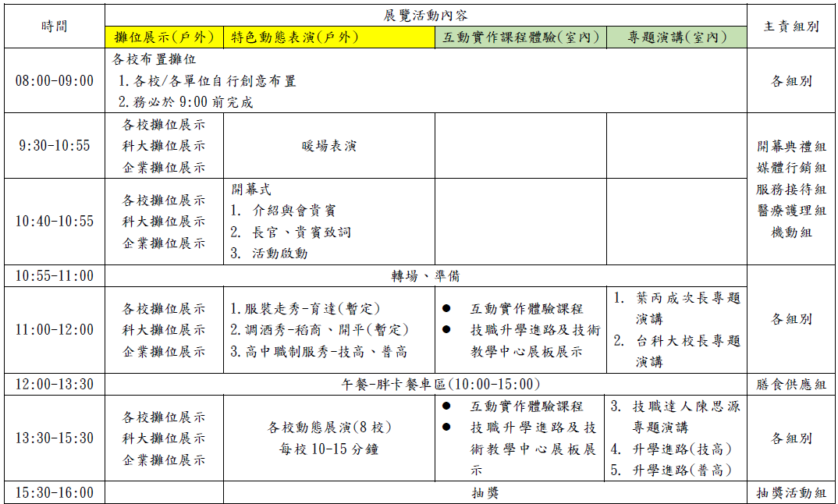Click the green 專題演講(室內) header
The width and height of the screenshot is (838, 504).
point(676,37)
